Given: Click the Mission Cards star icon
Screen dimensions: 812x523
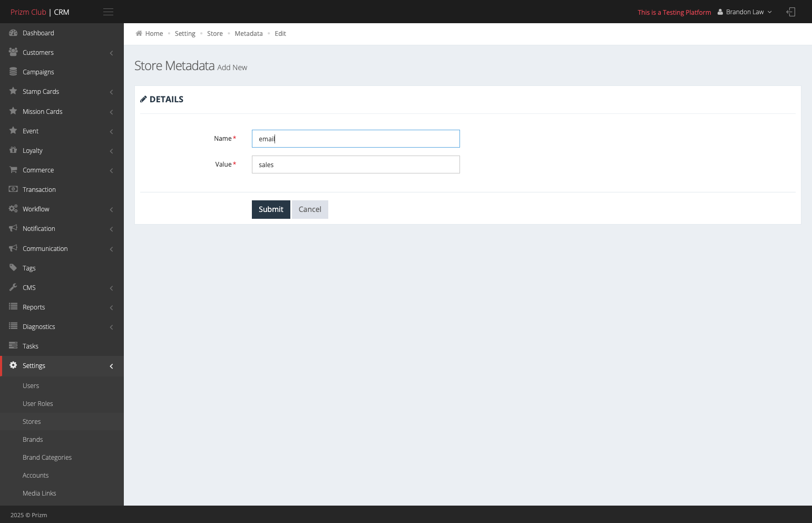Looking at the screenshot, I should tap(13, 111).
